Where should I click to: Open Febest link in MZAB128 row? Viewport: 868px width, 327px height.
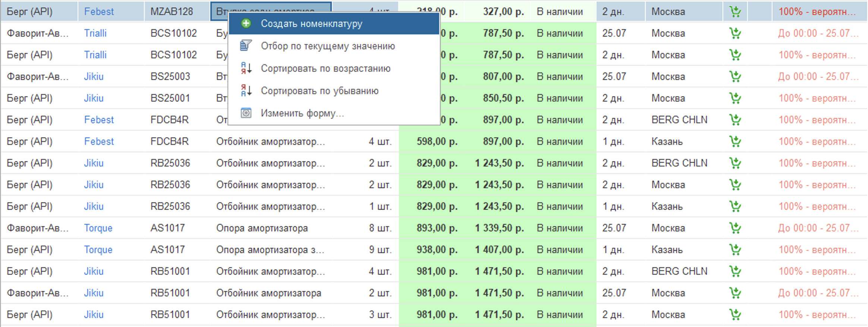click(x=99, y=12)
